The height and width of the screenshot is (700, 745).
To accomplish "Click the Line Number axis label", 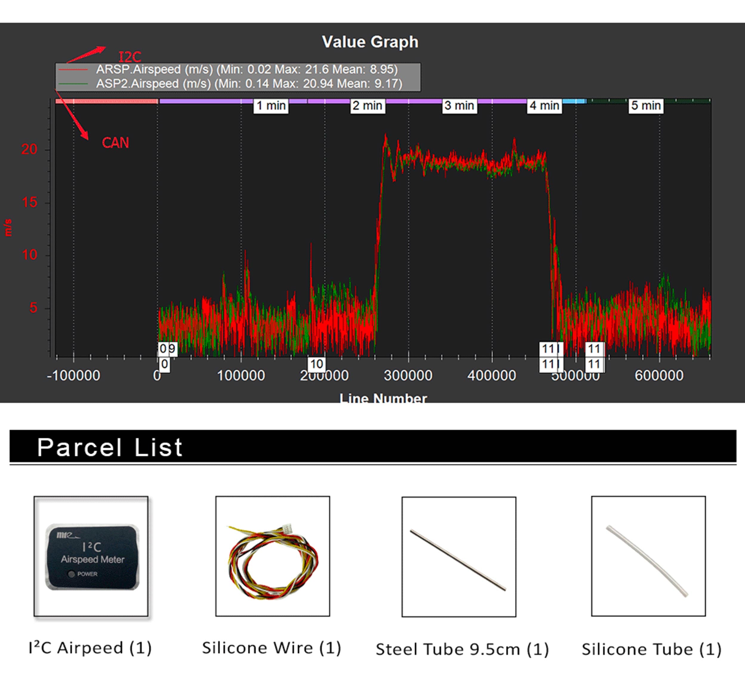I will [x=383, y=398].
